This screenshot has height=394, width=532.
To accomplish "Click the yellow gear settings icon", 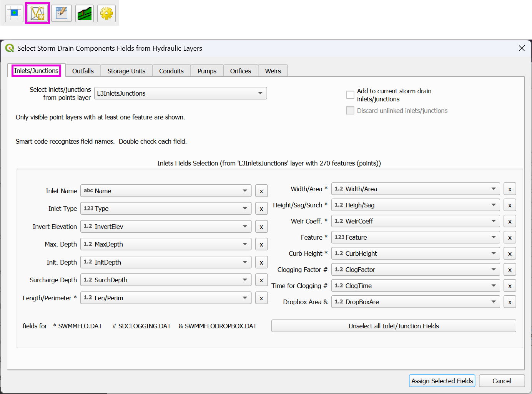I will click(106, 13).
